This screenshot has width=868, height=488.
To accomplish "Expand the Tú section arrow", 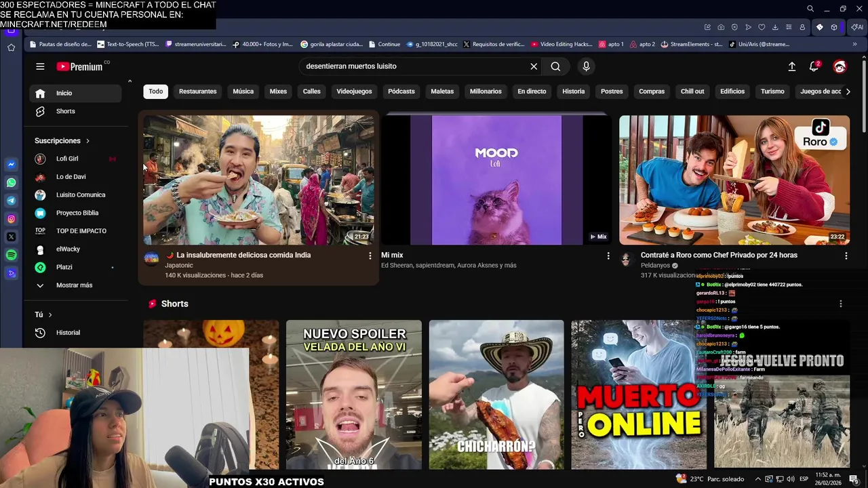I will [x=50, y=314].
